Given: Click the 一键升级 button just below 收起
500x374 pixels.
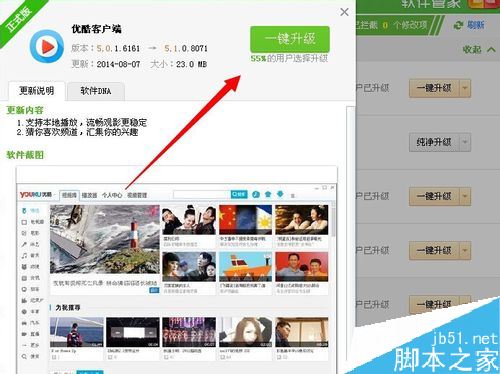Looking at the screenshot, I should point(434,88).
